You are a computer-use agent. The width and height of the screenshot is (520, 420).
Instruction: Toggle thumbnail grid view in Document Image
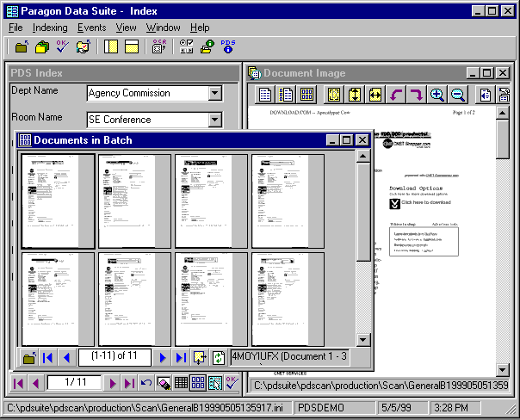pos(306,96)
